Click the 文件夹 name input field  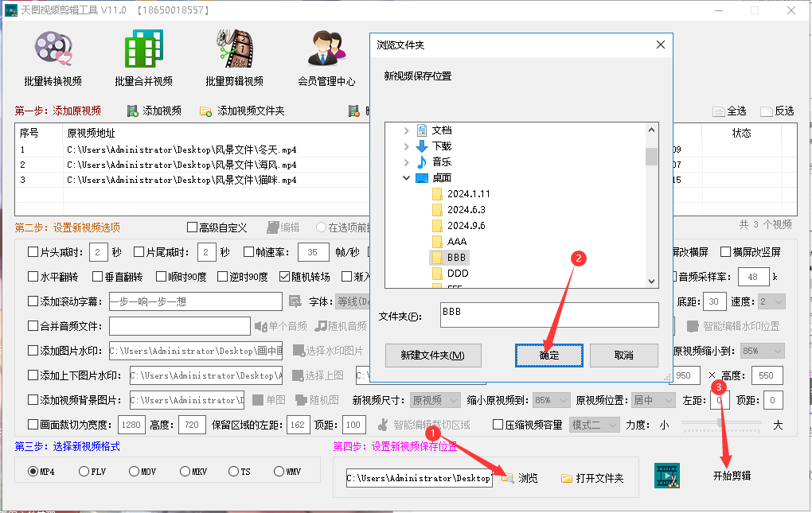549,315
